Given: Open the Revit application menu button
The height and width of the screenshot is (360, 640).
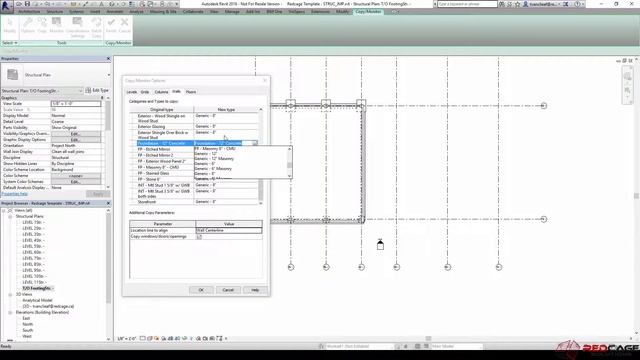Looking at the screenshot, I should tap(6, 6).
